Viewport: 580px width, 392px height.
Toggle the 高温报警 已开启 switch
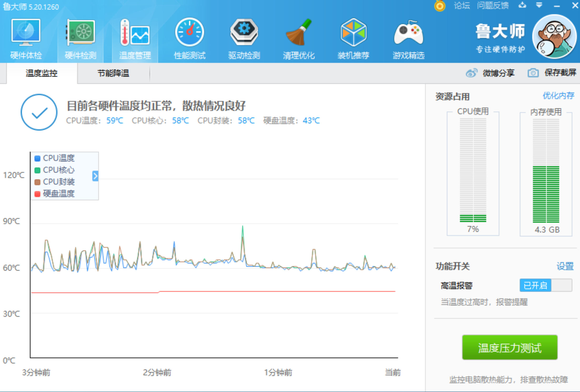(x=546, y=285)
